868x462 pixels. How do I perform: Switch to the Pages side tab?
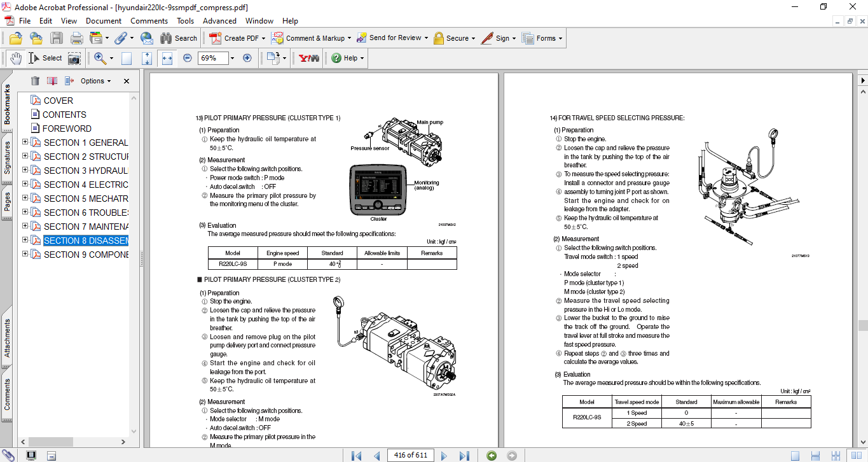pos(7,201)
